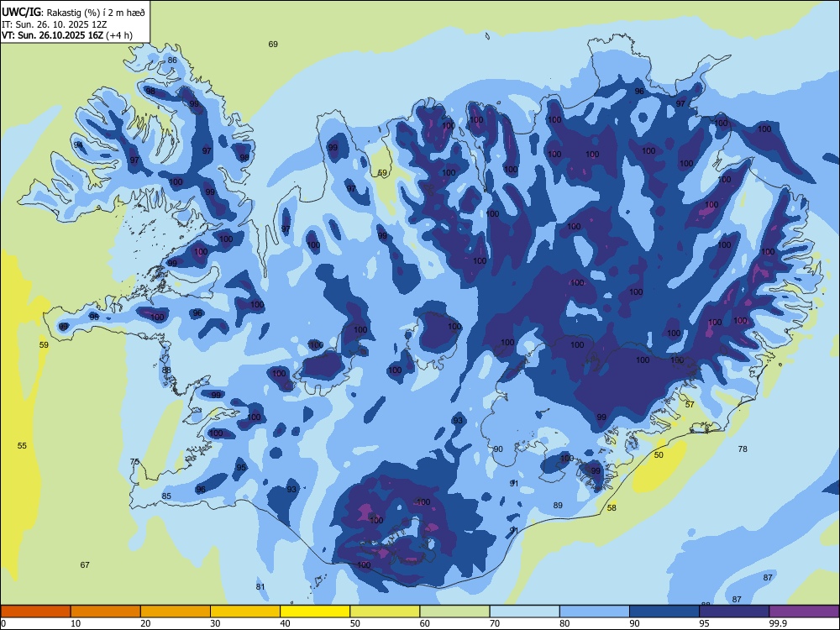The image size is (840, 630).
Task: Select the 50–60 yellow-green legend swatch
Action: 385,612
